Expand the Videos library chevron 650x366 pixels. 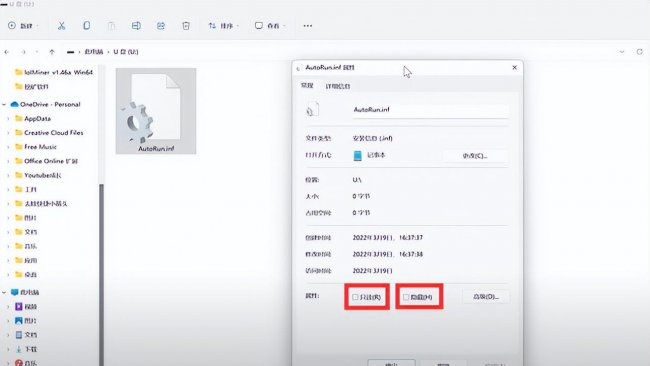click(x=8, y=307)
